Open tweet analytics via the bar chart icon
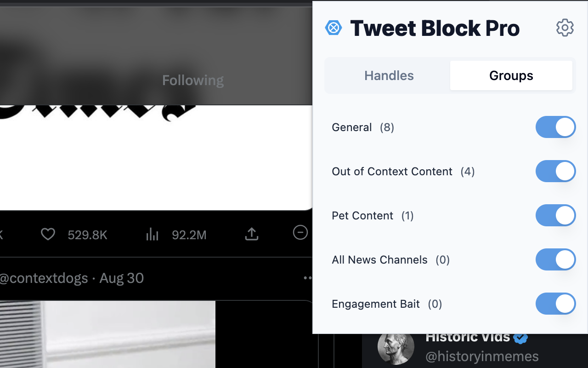This screenshot has width=588, height=368. [152, 235]
